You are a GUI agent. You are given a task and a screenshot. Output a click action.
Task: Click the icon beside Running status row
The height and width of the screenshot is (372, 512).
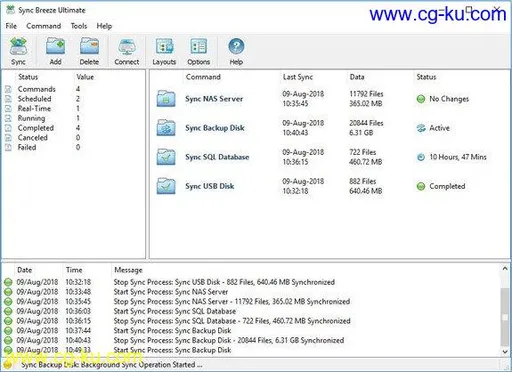pyautogui.click(x=9, y=118)
